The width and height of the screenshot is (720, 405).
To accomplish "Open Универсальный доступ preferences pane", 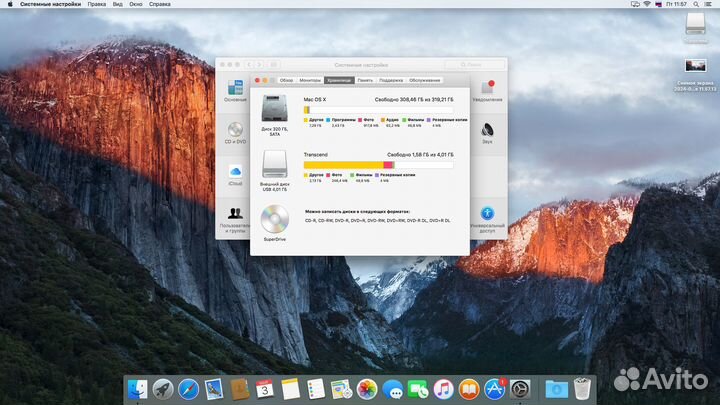I will coord(487,219).
